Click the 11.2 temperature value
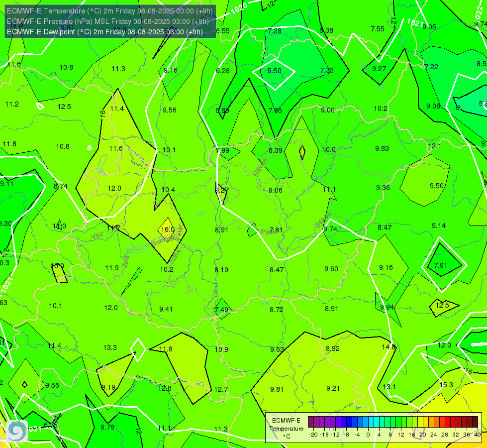 click(x=12, y=104)
